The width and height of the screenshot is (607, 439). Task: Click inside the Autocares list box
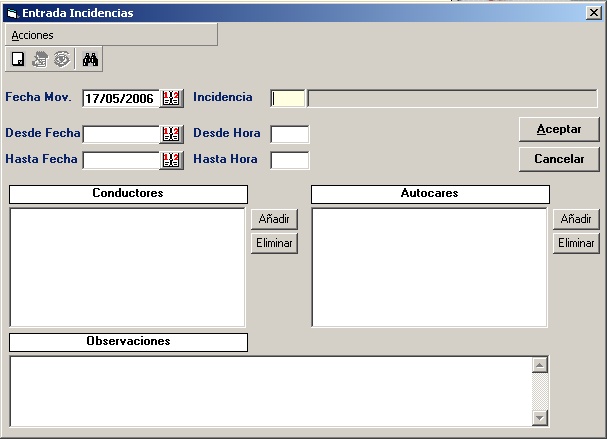tap(429, 268)
